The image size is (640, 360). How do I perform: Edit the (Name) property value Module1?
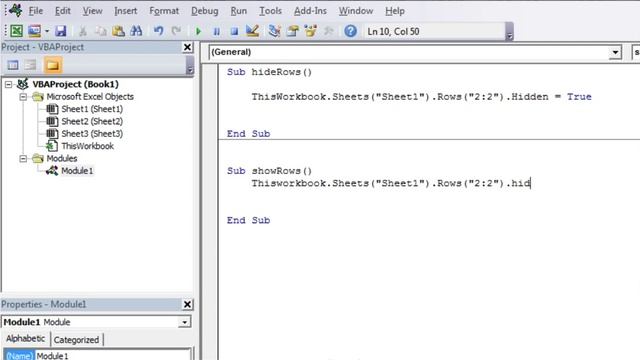pos(113,356)
